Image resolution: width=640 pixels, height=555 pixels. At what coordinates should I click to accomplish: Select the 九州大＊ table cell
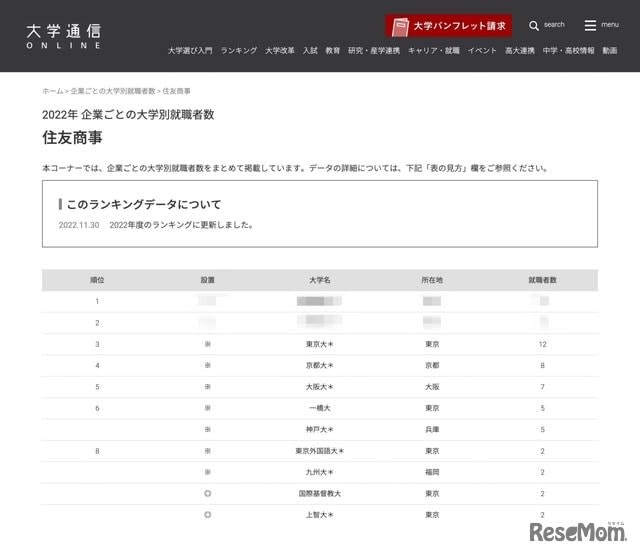pos(320,472)
